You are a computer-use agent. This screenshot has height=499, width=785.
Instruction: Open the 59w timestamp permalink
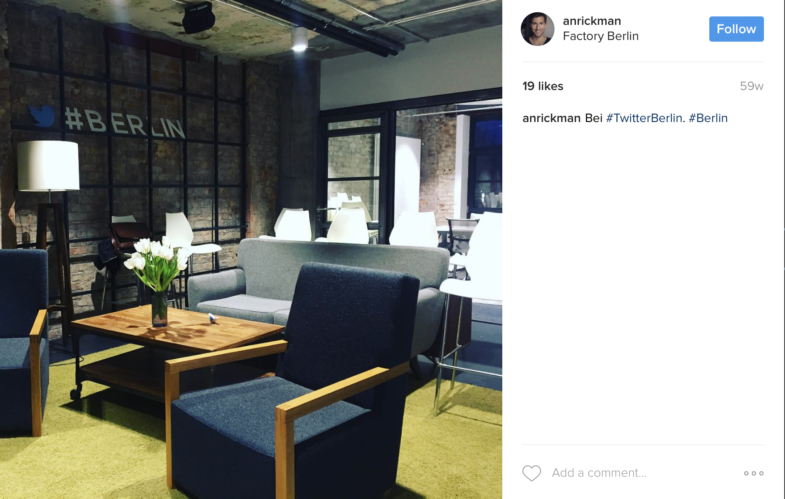(x=751, y=86)
